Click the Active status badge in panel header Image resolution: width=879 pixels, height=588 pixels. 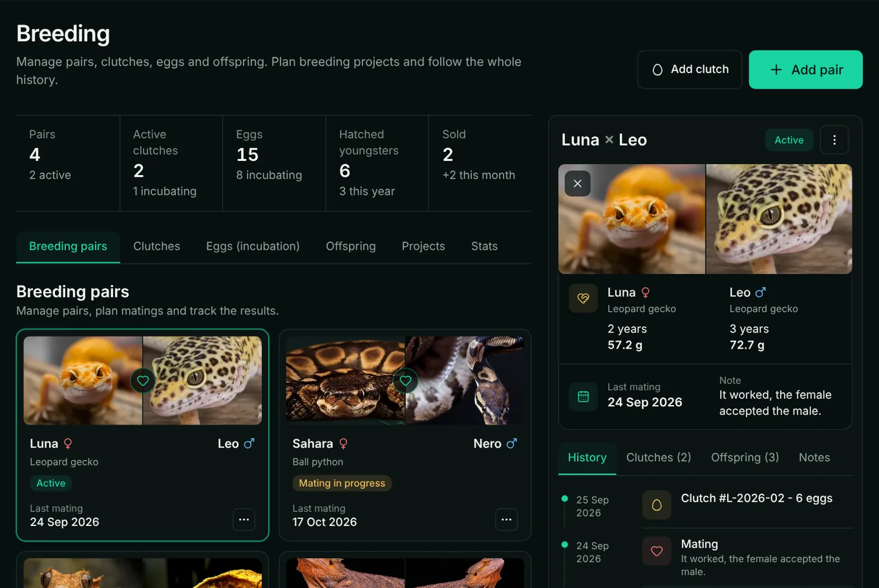[789, 141]
